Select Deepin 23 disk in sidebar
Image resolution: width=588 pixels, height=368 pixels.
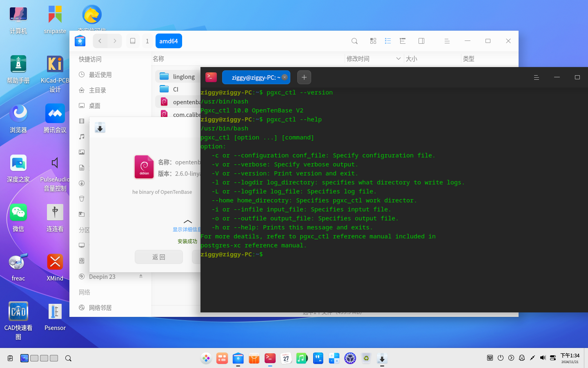click(102, 277)
